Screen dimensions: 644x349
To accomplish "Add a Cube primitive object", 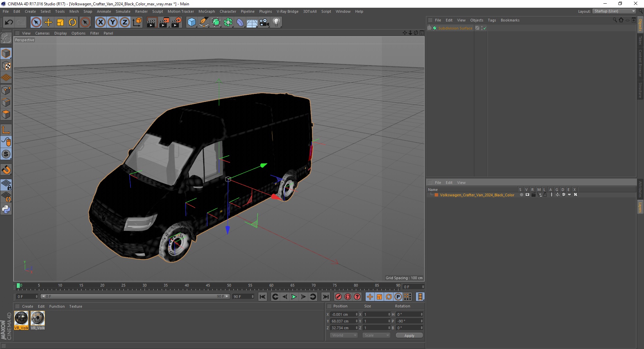I will [x=192, y=22].
